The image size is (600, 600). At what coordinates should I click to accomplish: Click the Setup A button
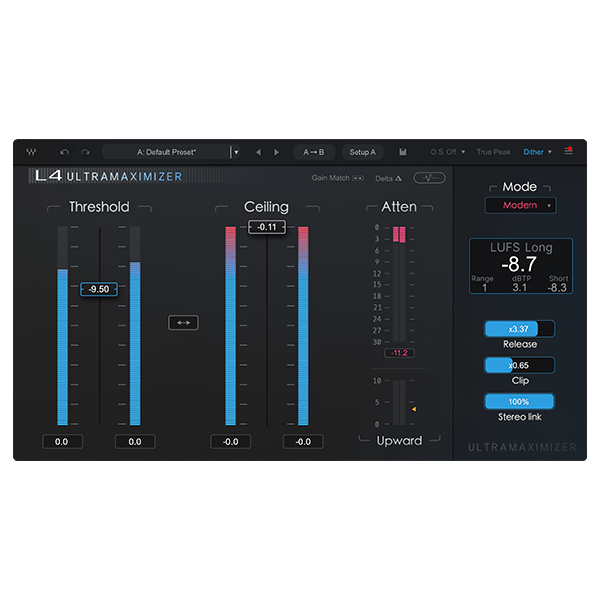click(x=361, y=152)
